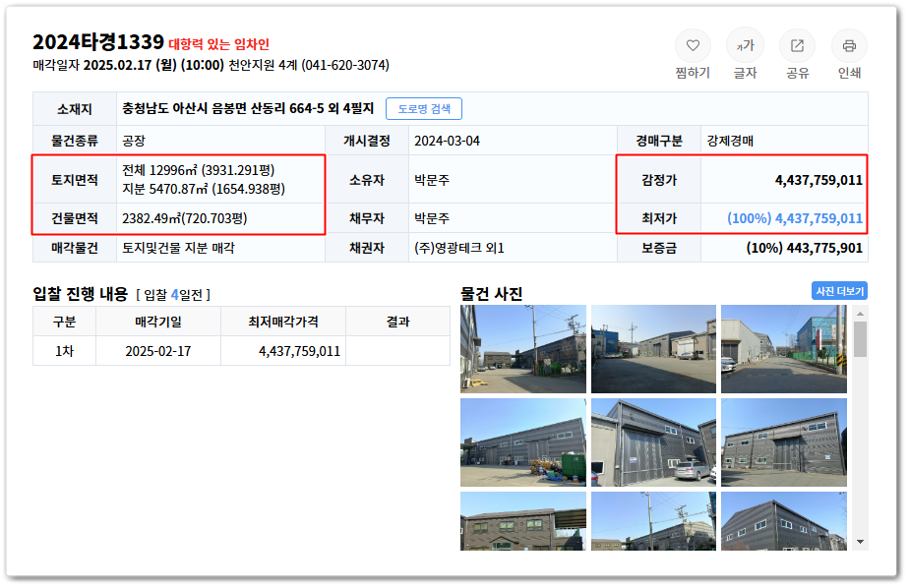
Task: Click blue minimum price (100%) 4,437,759,011
Action: point(795,218)
